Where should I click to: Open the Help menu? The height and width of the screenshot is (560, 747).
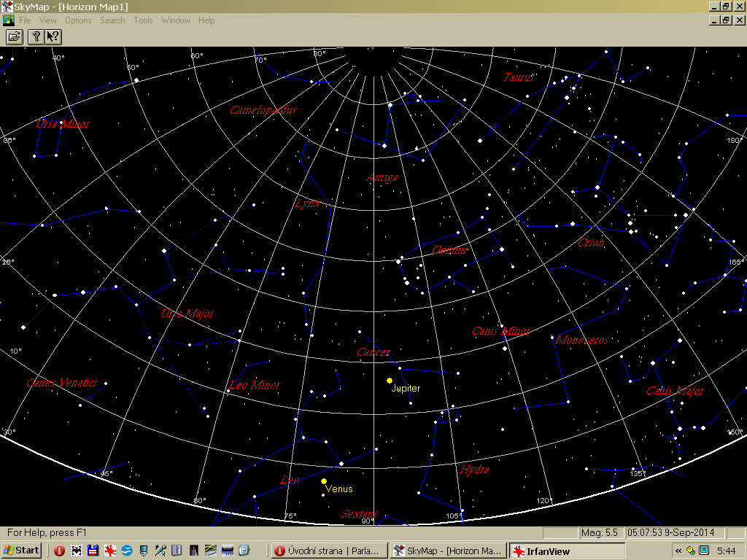coord(206,20)
